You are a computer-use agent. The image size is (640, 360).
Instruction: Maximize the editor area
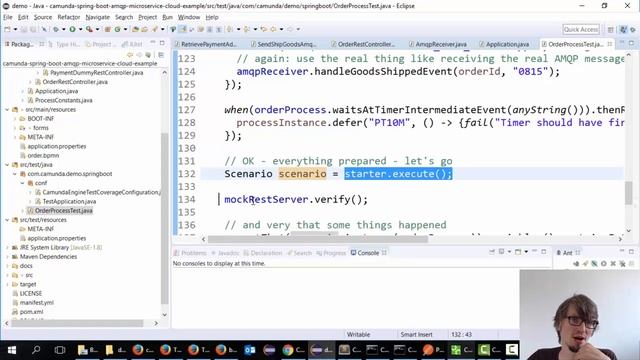click(631, 43)
